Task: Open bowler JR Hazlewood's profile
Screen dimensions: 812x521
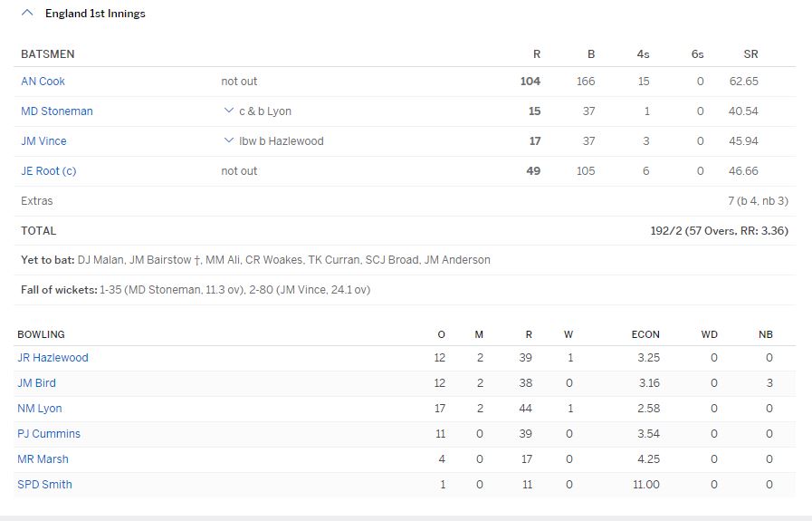Action: click(53, 357)
